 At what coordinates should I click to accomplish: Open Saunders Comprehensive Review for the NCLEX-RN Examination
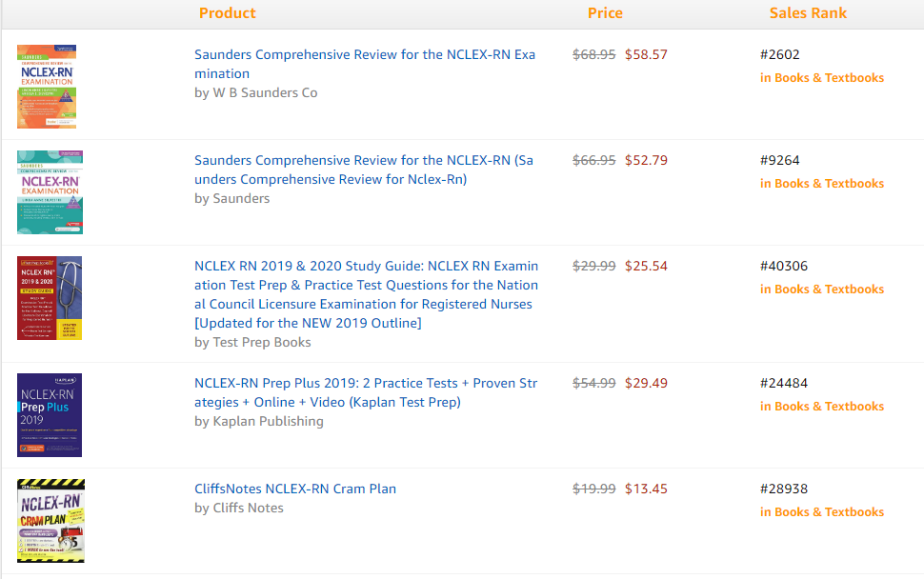(365, 64)
